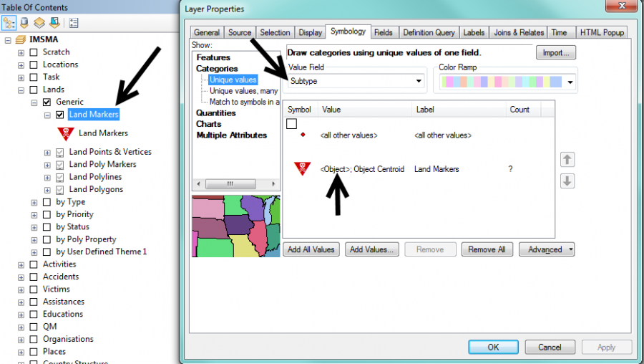This screenshot has width=644, height=364.
Task: Expand the Activities layer group
Action: 21,264
